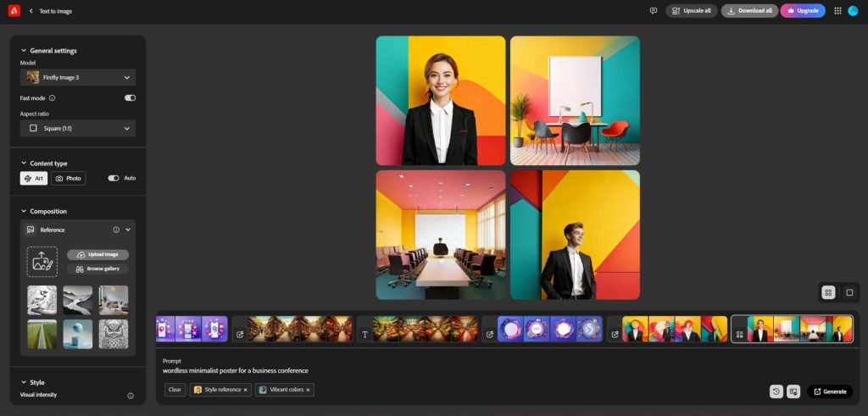Select the owl reference thumbnail
868x416 pixels.
114,334
